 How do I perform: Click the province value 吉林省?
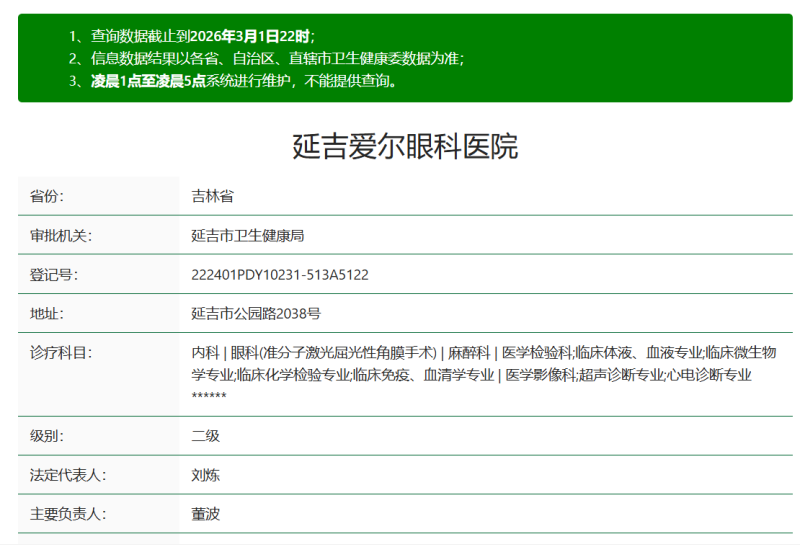click(x=212, y=196)
